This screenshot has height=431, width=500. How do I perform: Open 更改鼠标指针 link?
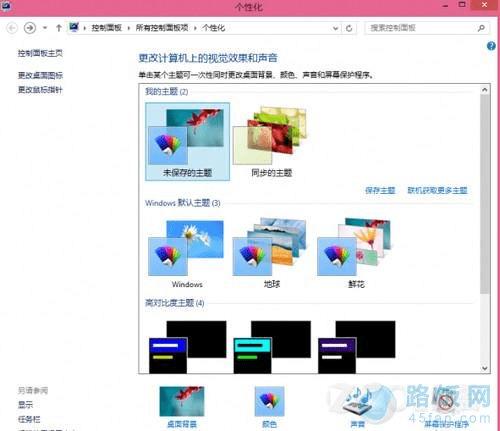(40, 90)
